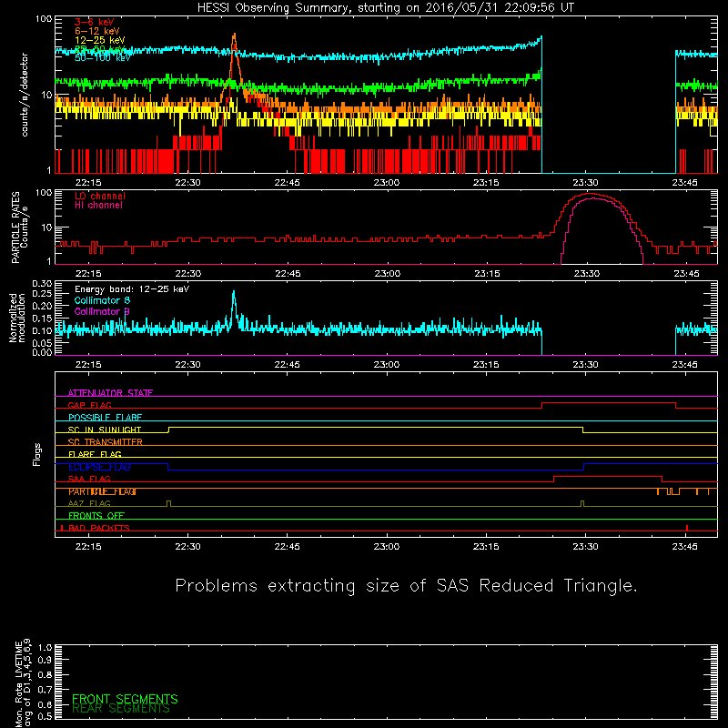Click the 22:15 tick label under the modulation plot
Viewport: 728px width, 728px height.
point(88,365)
